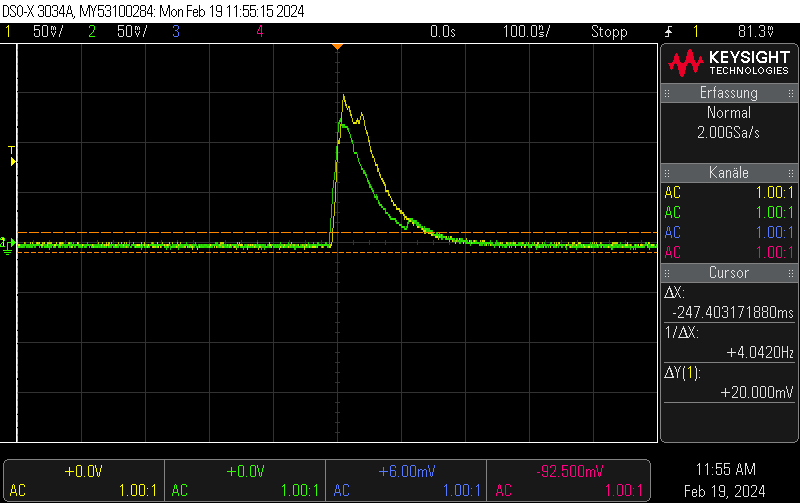
Task: Click the trigger source channel 1 number
Action: [695, 32]
